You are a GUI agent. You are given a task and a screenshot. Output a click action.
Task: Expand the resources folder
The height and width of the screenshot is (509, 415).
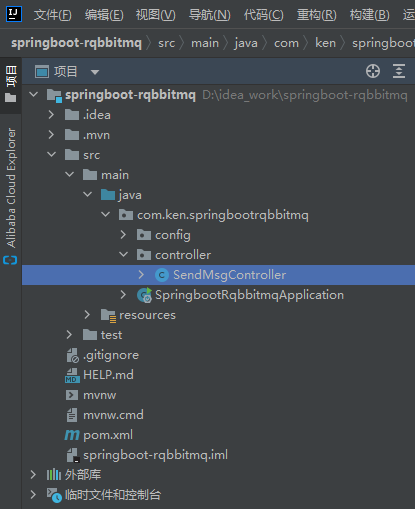tap(87, 315)
